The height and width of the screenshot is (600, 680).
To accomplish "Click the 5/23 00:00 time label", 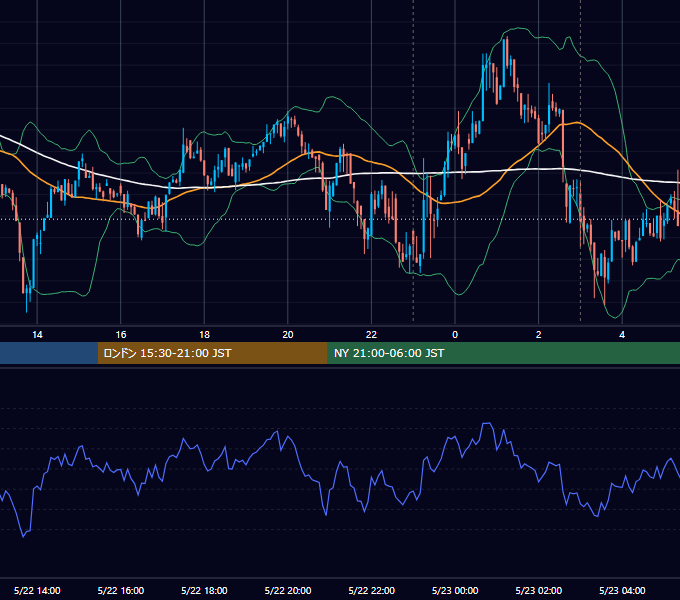I will [455, 590].
